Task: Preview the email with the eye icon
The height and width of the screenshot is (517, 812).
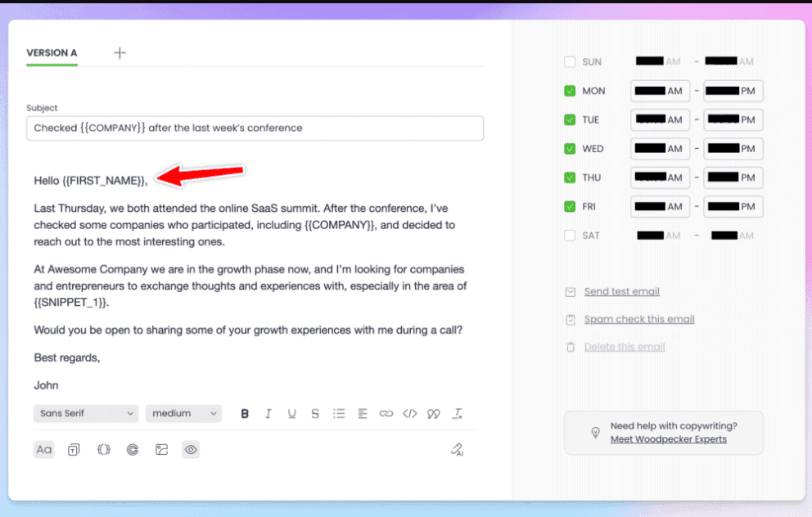Action: 191,449
